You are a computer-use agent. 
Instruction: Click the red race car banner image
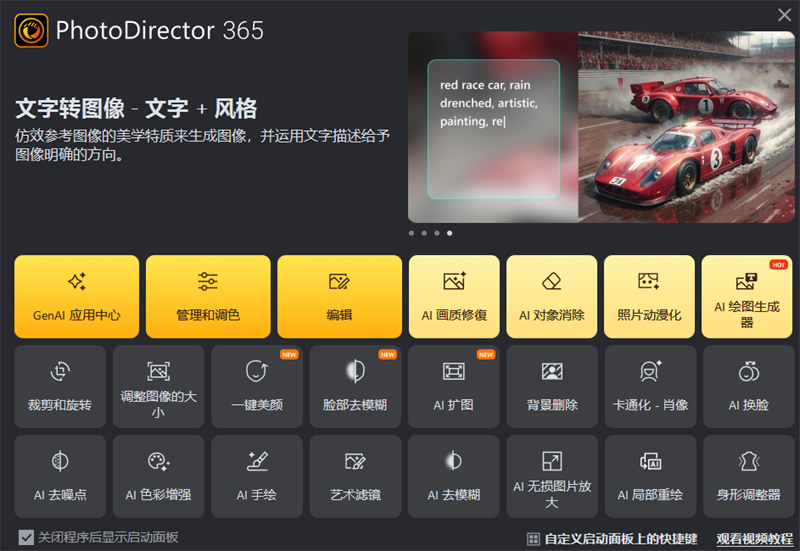[x=686, y=127]
